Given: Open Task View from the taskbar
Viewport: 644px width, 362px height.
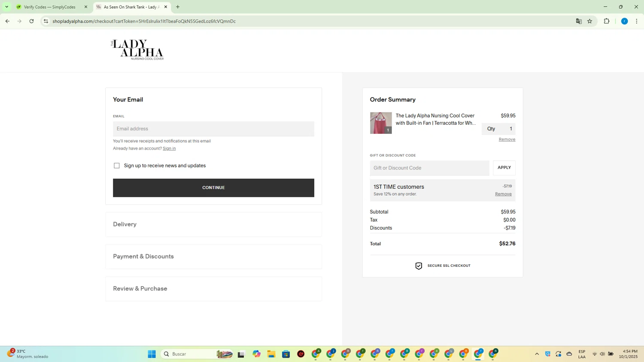Looking at the screenshot, I should tap(241, 354).
